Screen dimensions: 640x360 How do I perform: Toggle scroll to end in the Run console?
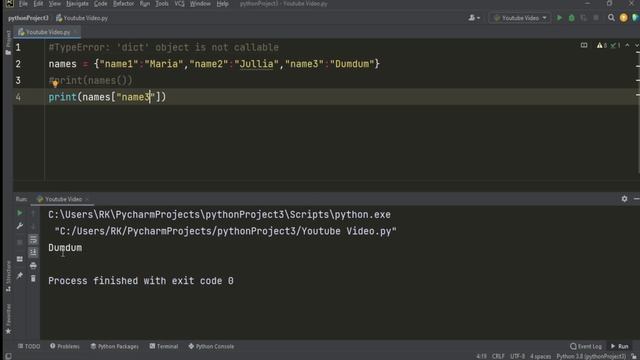pyautogui.click(x=33, y=253)
